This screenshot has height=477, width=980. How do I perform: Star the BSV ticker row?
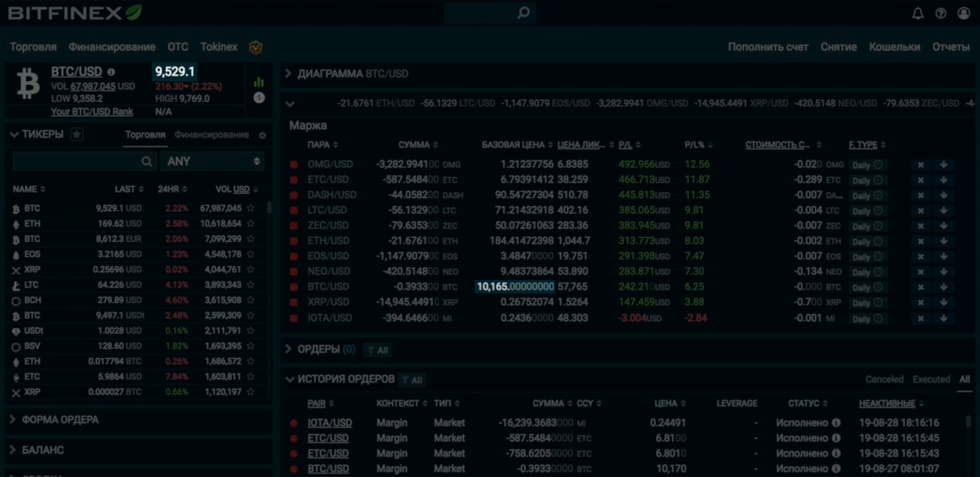pyautogui.click(x=251, y=346)
